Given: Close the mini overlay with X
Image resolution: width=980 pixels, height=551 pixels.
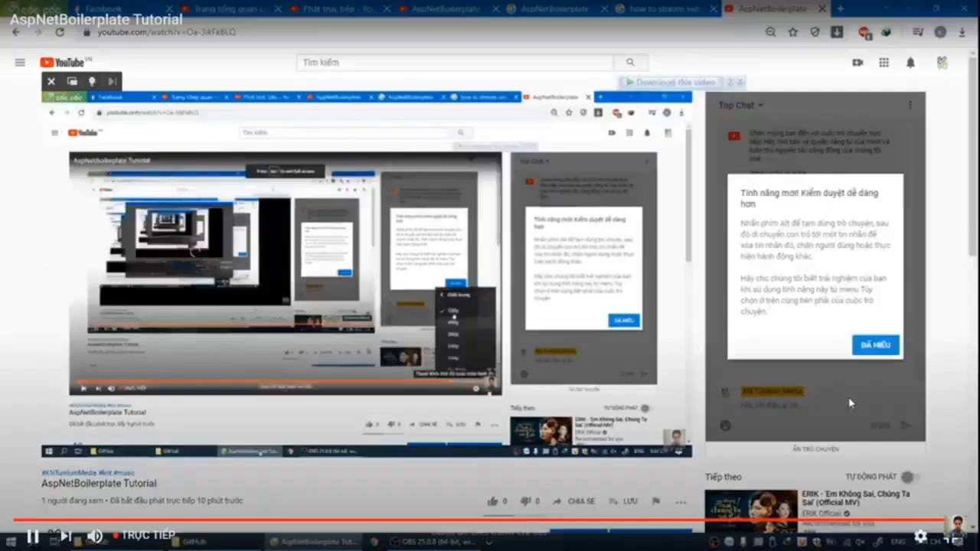Looking at the screenshot, I should pyautogui.click(x=51, y=81).
